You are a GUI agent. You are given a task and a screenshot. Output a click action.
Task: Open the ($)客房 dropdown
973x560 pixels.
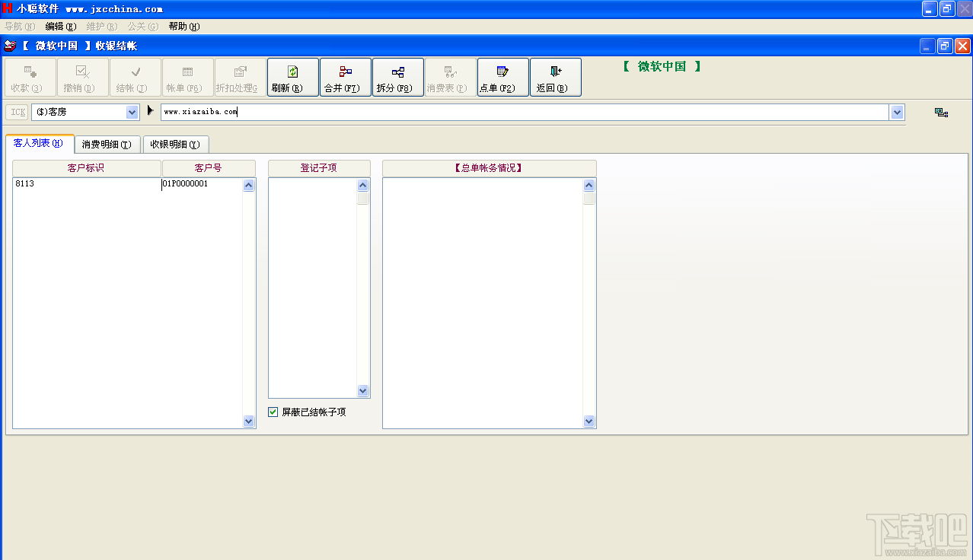point(132,112)
